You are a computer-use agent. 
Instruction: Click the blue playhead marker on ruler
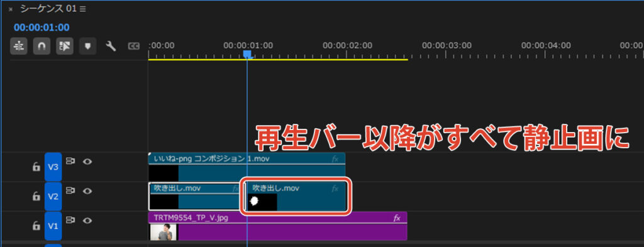(x=247, y=54)
